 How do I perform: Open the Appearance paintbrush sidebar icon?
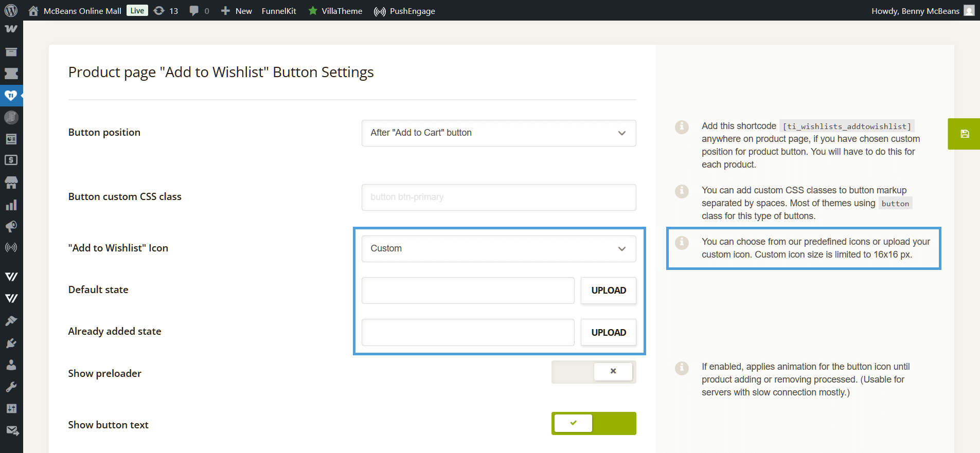(x=11, y=321)
